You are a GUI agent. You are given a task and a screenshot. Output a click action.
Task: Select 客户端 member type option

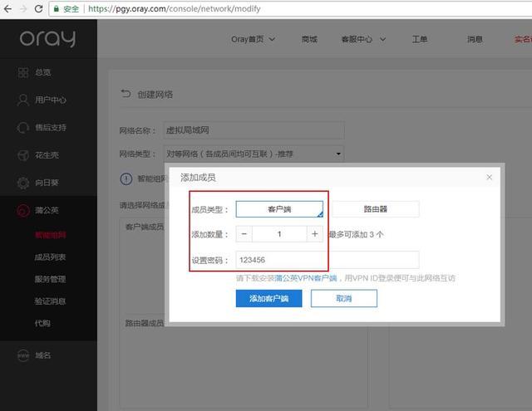coord(279,209)
